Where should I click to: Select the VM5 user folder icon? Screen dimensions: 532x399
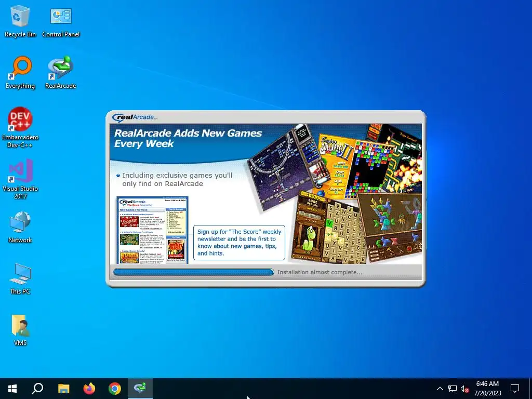[20, 330]
